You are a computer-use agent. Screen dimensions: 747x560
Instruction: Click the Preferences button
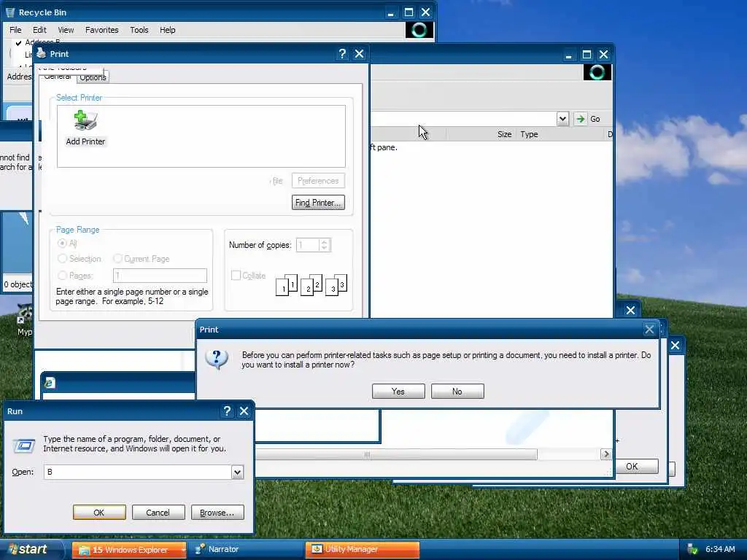[x=318, y=181]
